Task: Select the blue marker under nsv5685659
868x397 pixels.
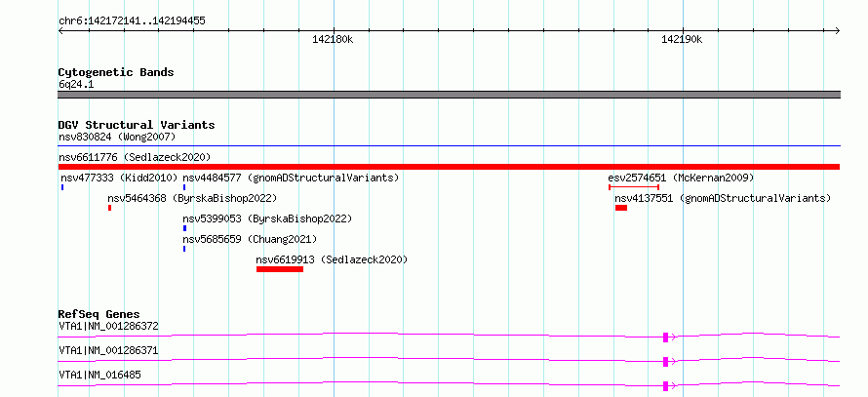Action: pos(184,249)
